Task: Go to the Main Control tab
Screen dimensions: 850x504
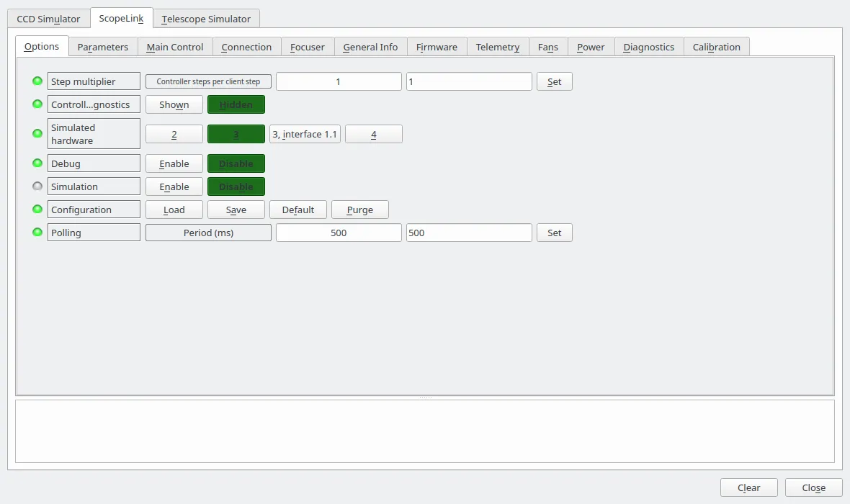Action: click(174, 47)
